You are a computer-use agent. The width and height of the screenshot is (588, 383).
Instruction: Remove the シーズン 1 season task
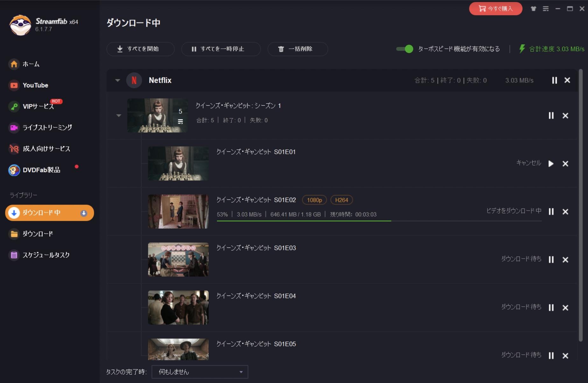pos(565,116)
